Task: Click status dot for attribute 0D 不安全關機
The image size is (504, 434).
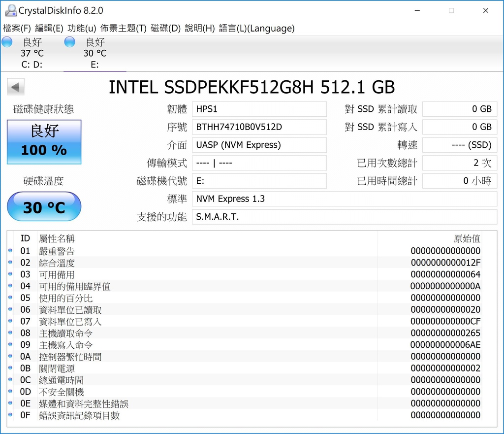Action: [x=10, y=392]
